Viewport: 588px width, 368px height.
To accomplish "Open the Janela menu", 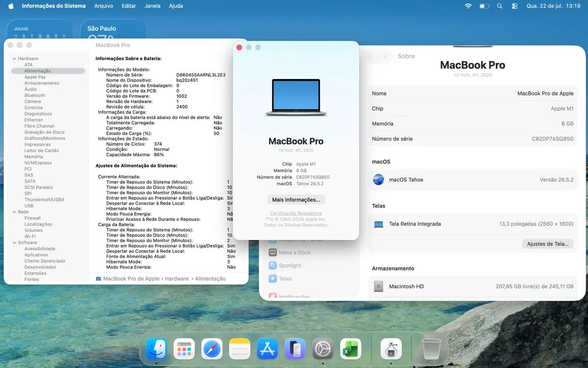I will 153,6.
